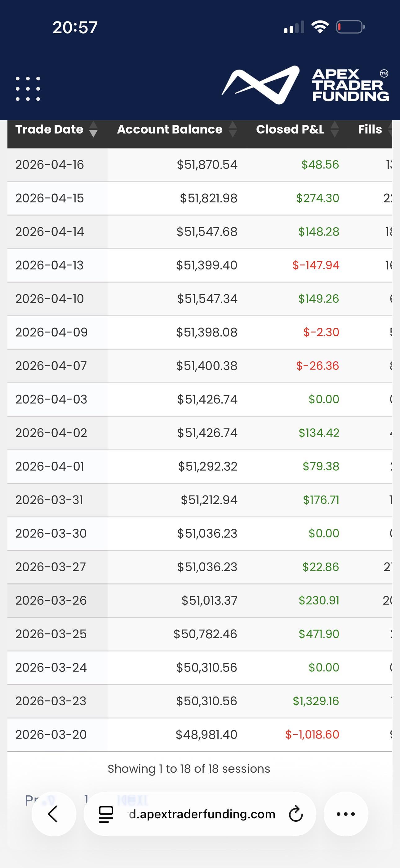The height and width of the screenshot is (868, 400).
Task: Select the 2026-03-26 trade date cell
Action: pyautogui.click(x=51, y=600)
